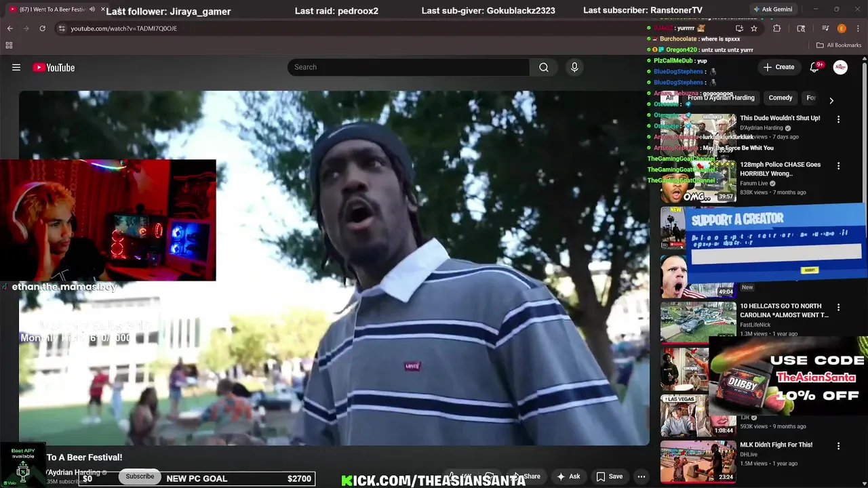
Task: Reload the page with the refresh icon
Action: point(42,28)
